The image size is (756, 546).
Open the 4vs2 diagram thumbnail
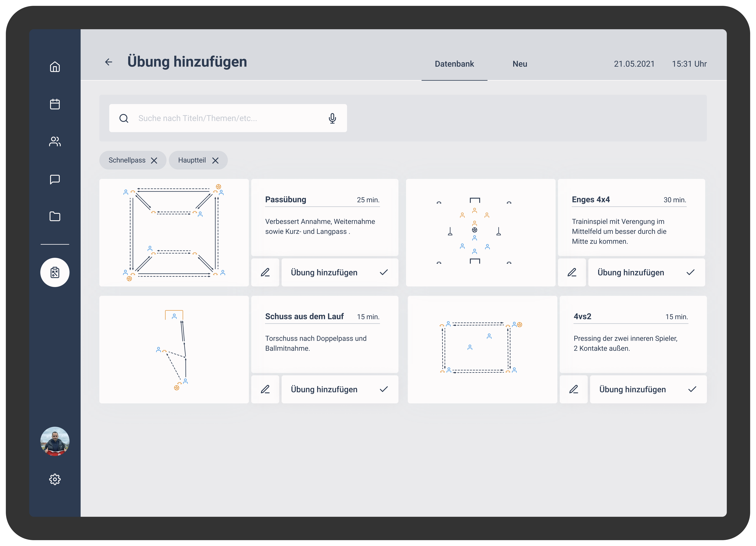(482, 350)
